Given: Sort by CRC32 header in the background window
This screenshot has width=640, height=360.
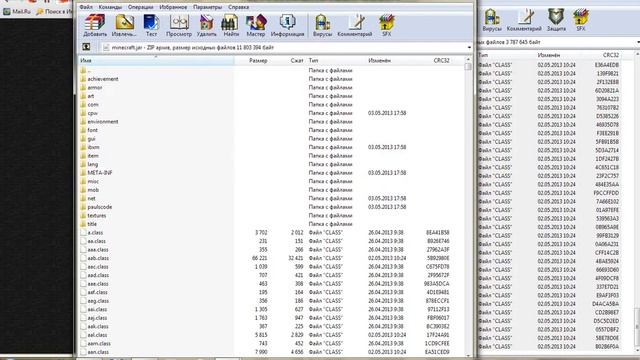Looking at the screenshot, I should pyautogui.click(x=611, y=55).
